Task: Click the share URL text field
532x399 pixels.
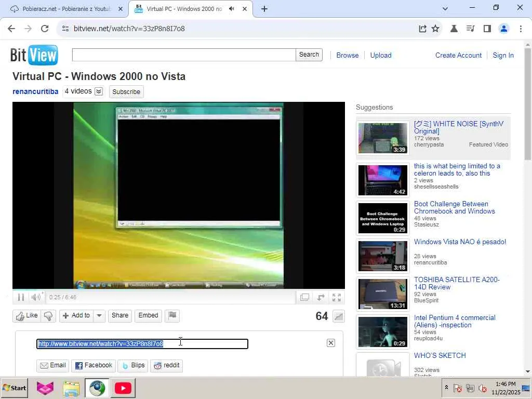Action: [142, 344]
